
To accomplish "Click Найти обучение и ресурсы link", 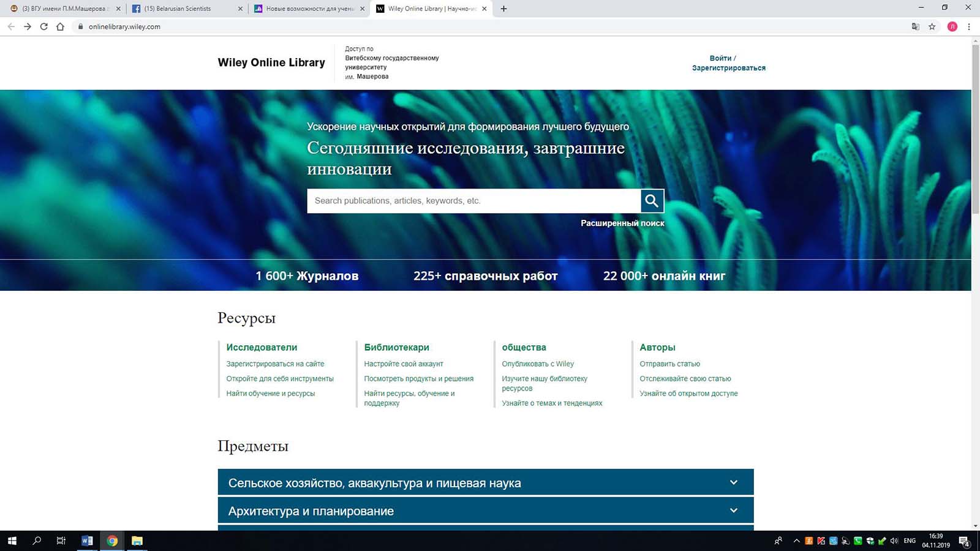I will [270, 393].
